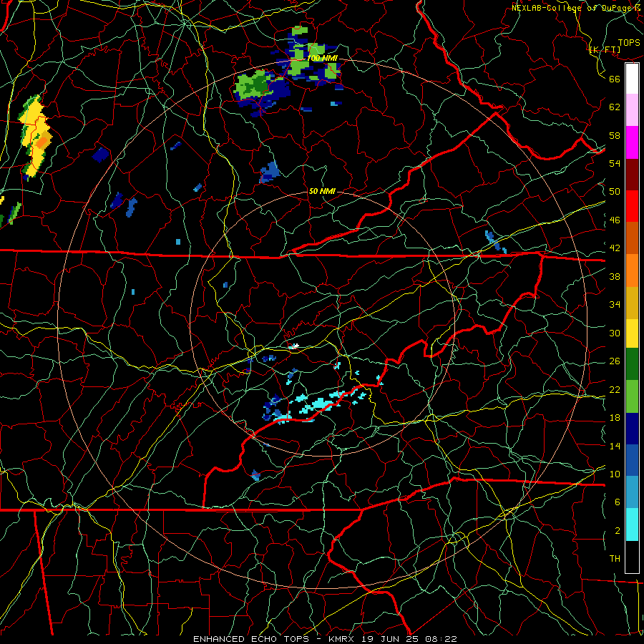Click the dark green core of the northern echo
Screen dimensions: 644x644
point(258,84)
